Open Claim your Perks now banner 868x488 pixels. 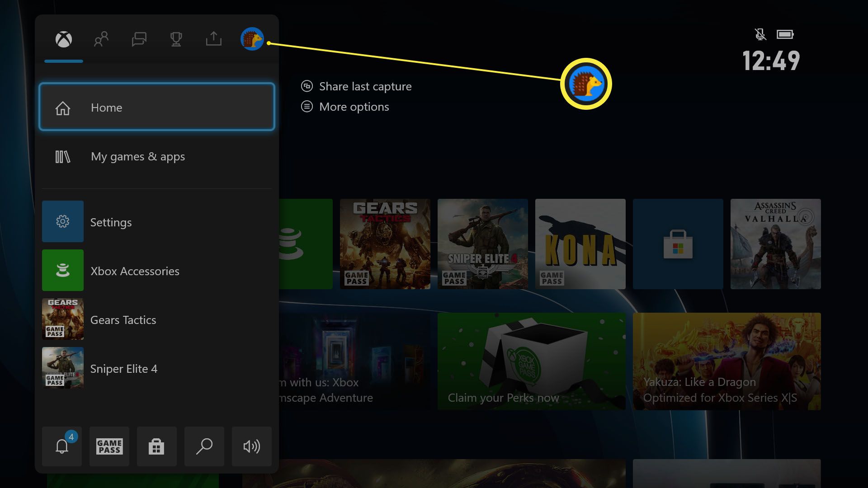point(532,361)
